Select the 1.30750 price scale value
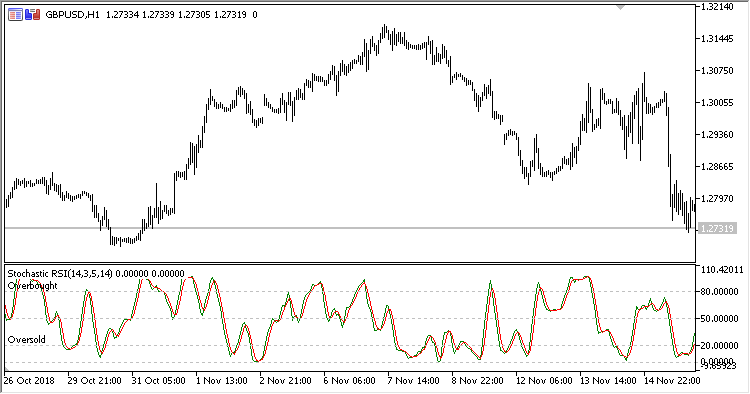750x394 pixels. point(717,71)
